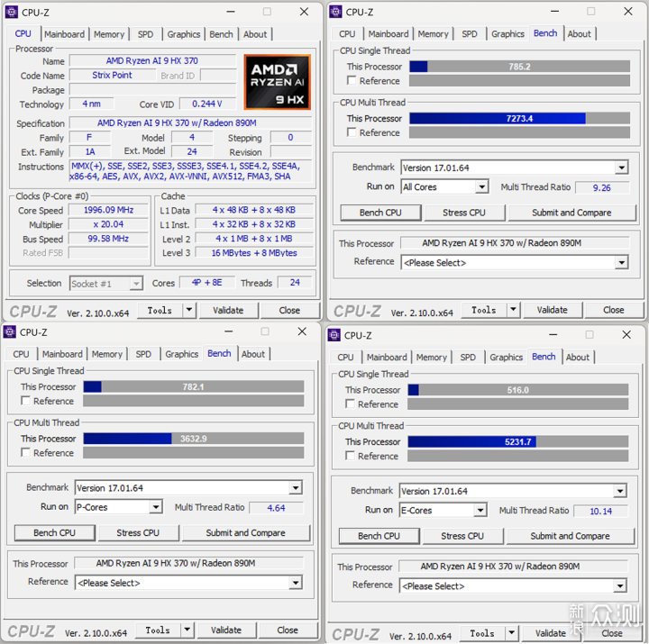
Task: Click Bench CPU in bottom-right window
Action: (379, 536)
